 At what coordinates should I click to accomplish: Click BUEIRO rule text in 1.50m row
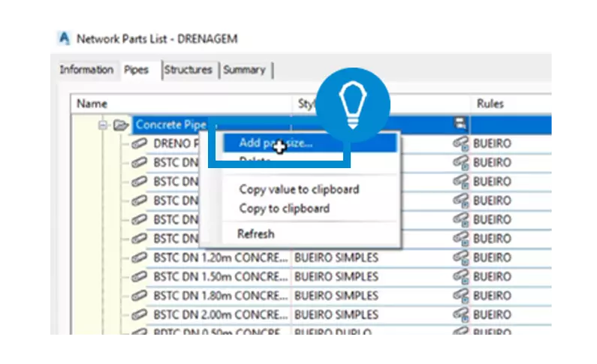tap(492, 276)
